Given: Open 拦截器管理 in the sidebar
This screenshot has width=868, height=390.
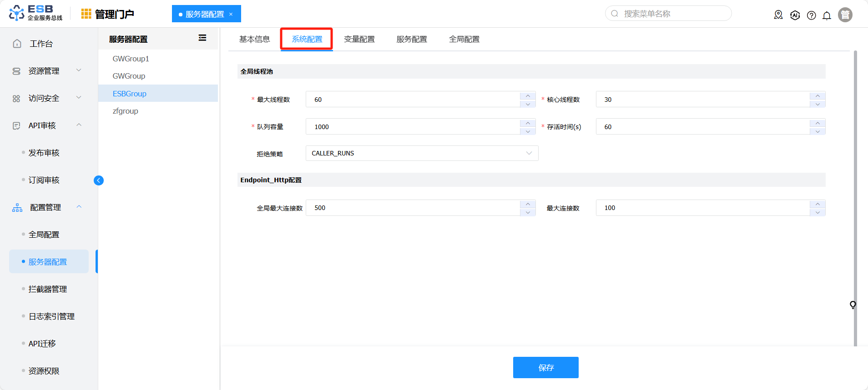Looking at the screenshot, I should (x=48, y=289).
